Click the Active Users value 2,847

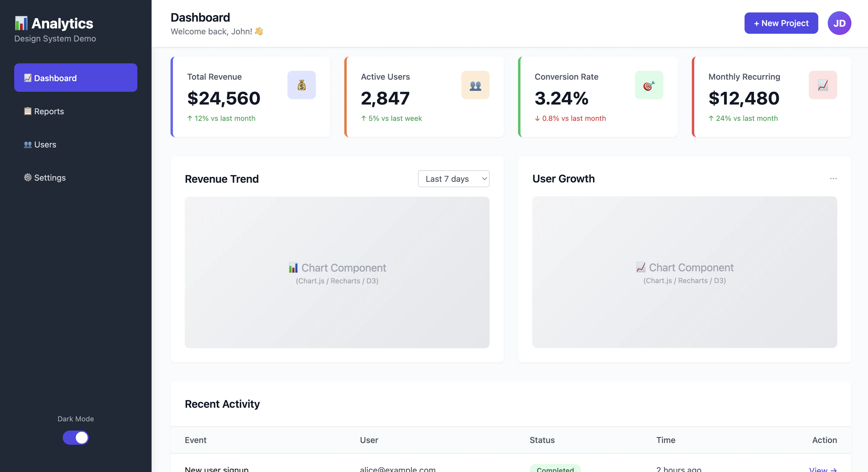click(x=385, y=98)
